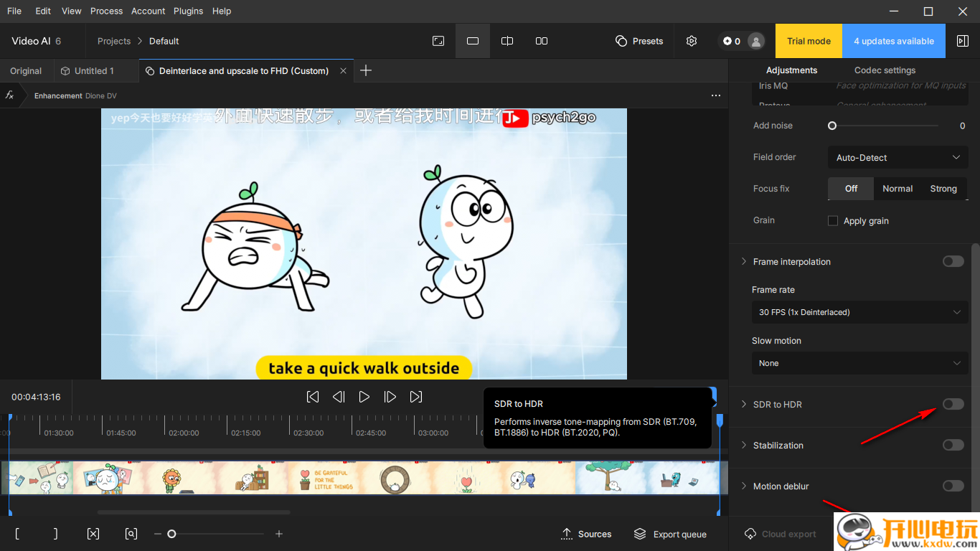Collapse the right side panel icon

pos(963,41)
